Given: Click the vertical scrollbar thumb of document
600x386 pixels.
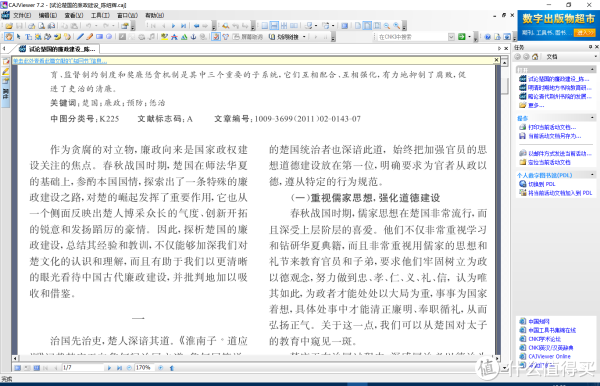Looking at the screenshot, I should (x=505, y=85).
